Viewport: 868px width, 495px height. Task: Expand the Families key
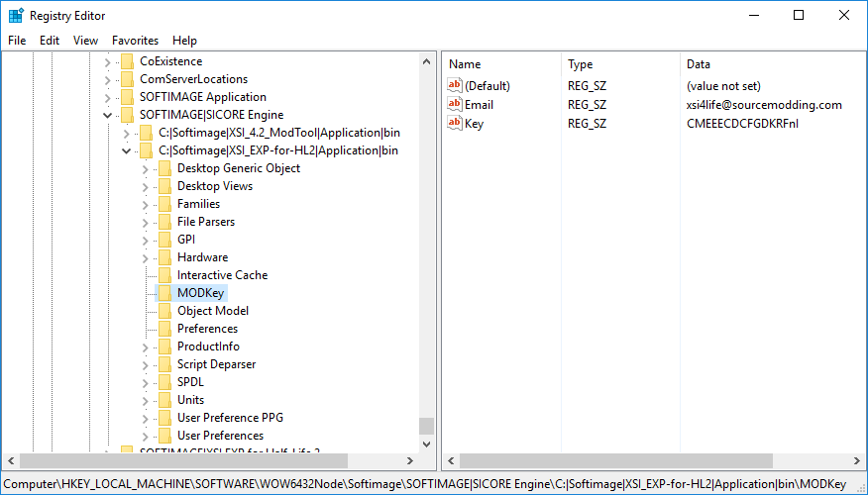point(145,205)
